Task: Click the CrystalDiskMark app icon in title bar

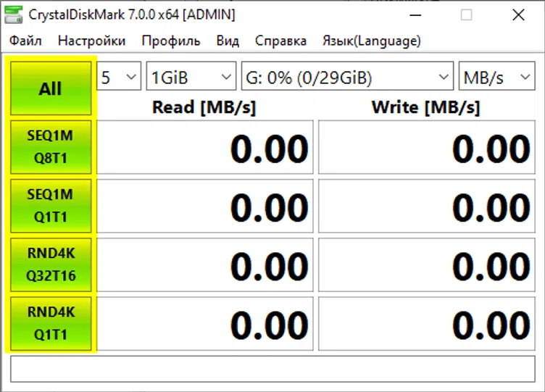Action: (x=14, y=15)
